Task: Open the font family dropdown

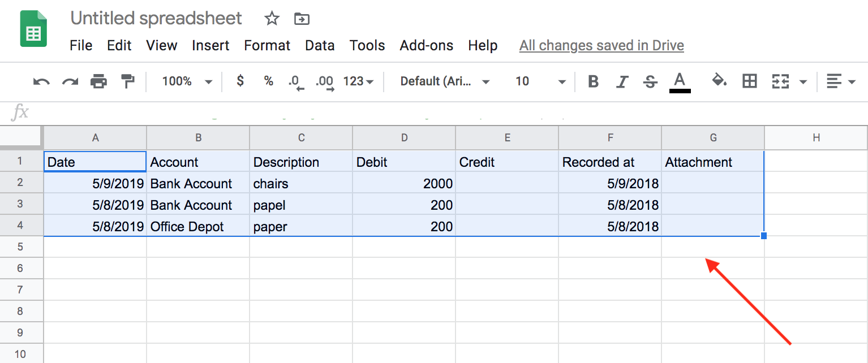Action: pyautogui.click(x=443, y=81)
